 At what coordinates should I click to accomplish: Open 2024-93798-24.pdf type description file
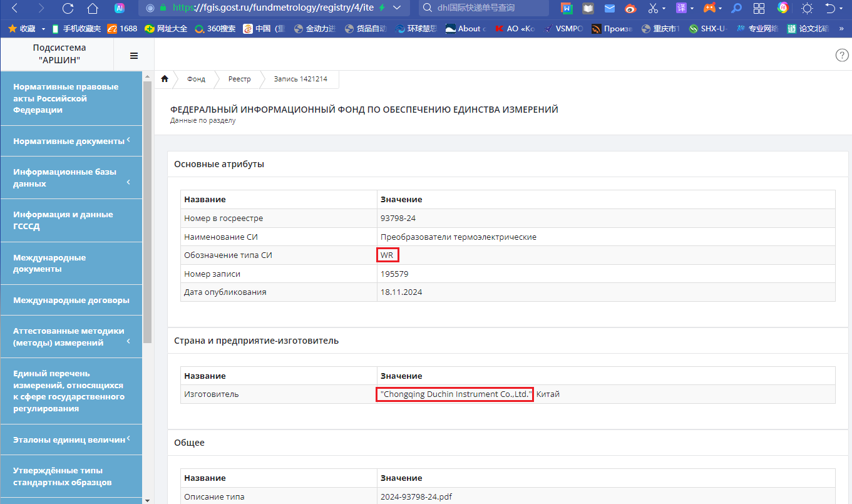click(x=416, y=496)
